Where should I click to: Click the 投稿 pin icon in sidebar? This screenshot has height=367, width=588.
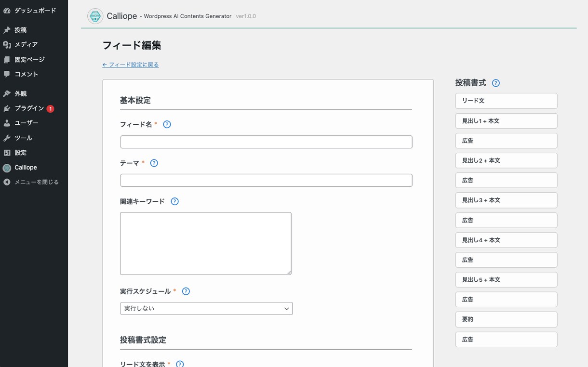pyautogui.click(x=7, y=30)
